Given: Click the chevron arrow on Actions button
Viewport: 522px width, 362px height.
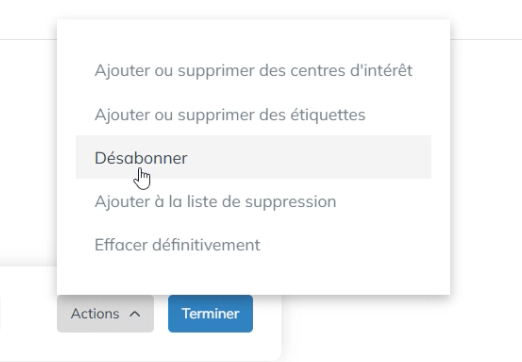Looking at the screenshot, I should (135, 314).
